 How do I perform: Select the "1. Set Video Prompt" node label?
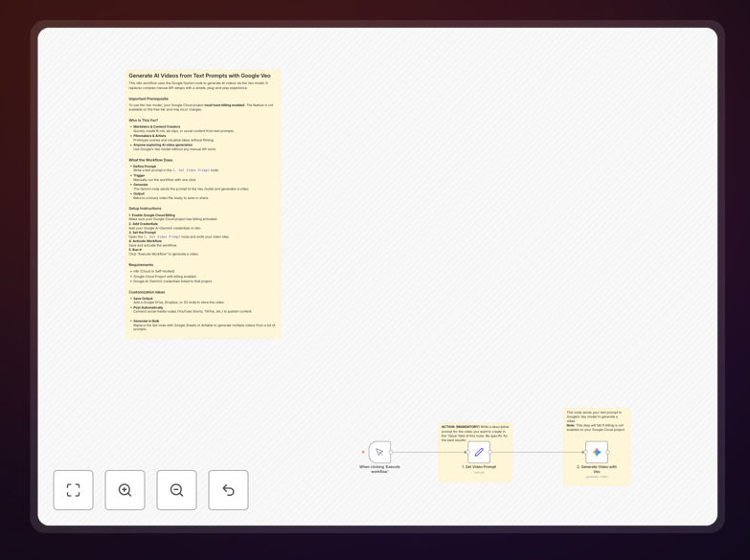479,467
